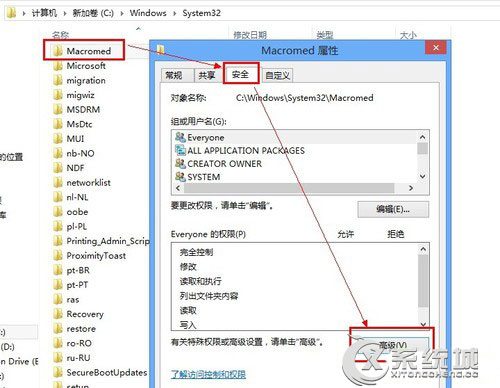Click the Printing_Admin_Scripts folder icon

pos(58,241)
